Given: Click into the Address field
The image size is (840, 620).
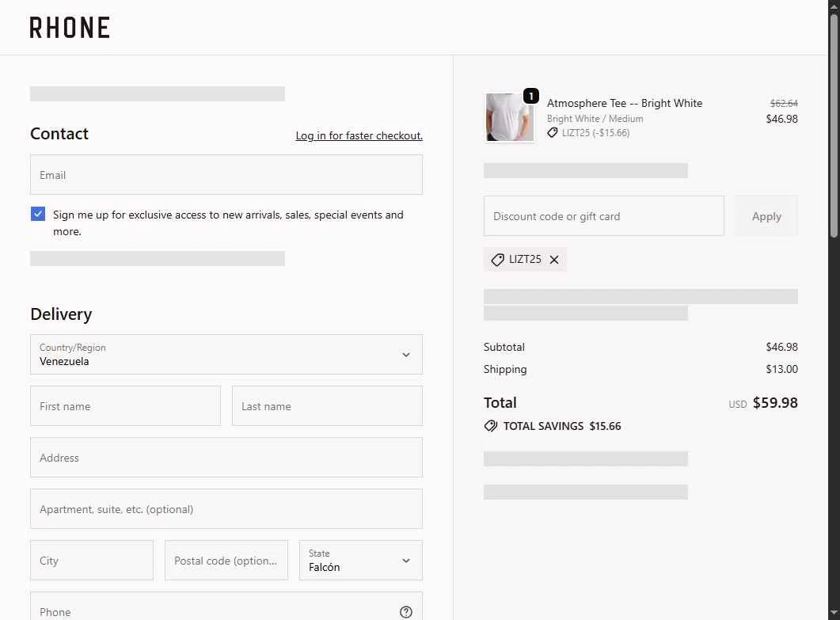Looking at the screenshot, I should (226, 458).
